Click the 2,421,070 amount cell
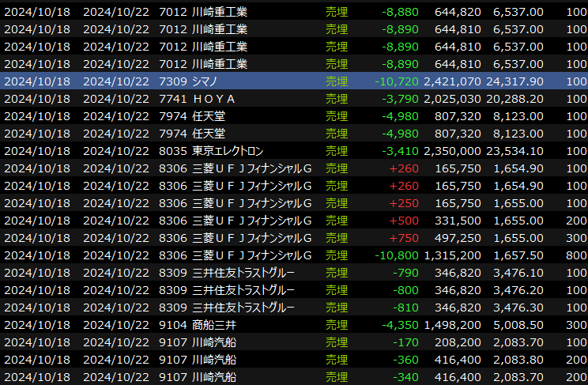 (x=451, y=81)
